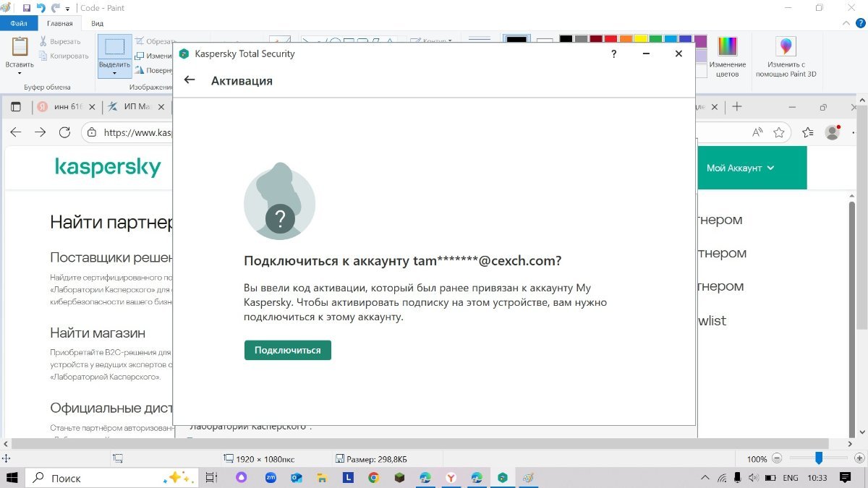Image resolution: width=868 pixels, height=488 pixels.
Task: Open Task View on the taskbar
Action: pos(212,478)
